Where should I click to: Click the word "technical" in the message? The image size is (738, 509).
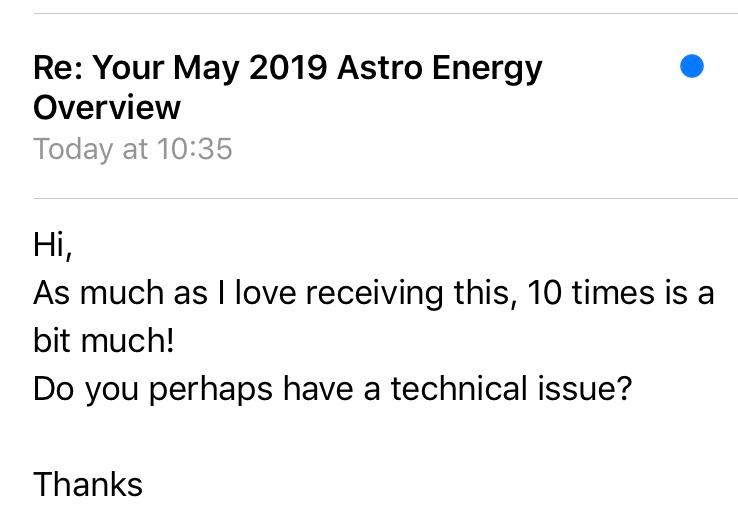pos(454,388)
